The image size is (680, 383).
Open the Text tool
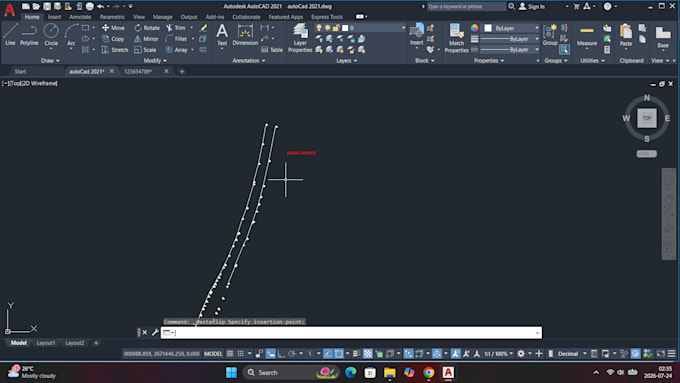click(222, 35)
